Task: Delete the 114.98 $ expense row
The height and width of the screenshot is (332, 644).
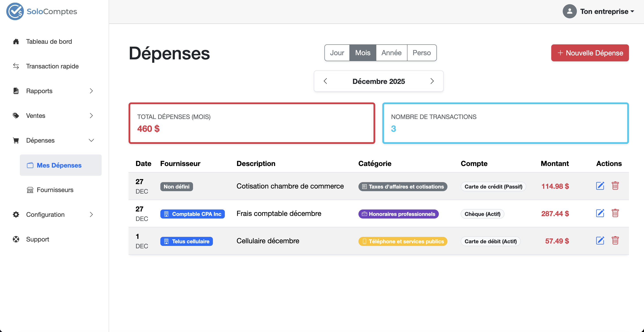Action: [x=615, y=186]
